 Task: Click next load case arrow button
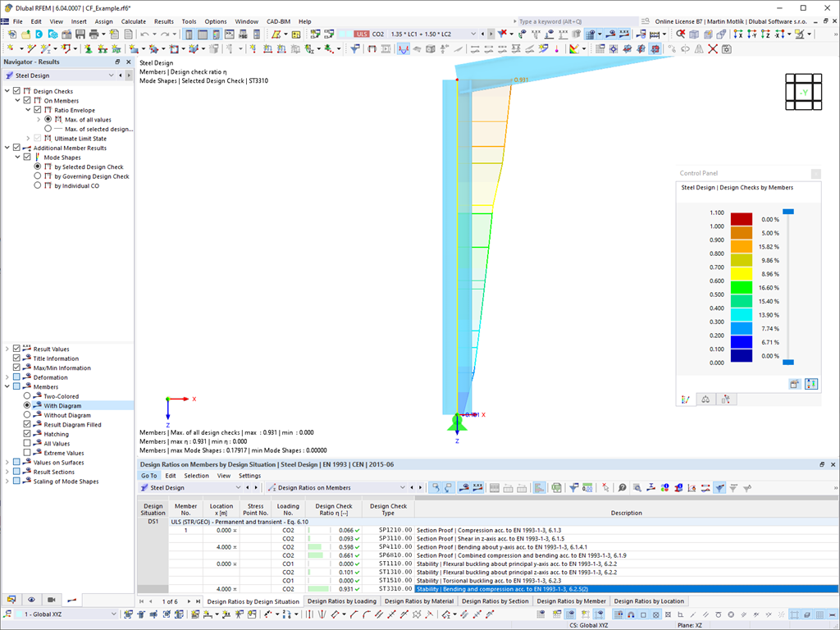pos(491,34)
